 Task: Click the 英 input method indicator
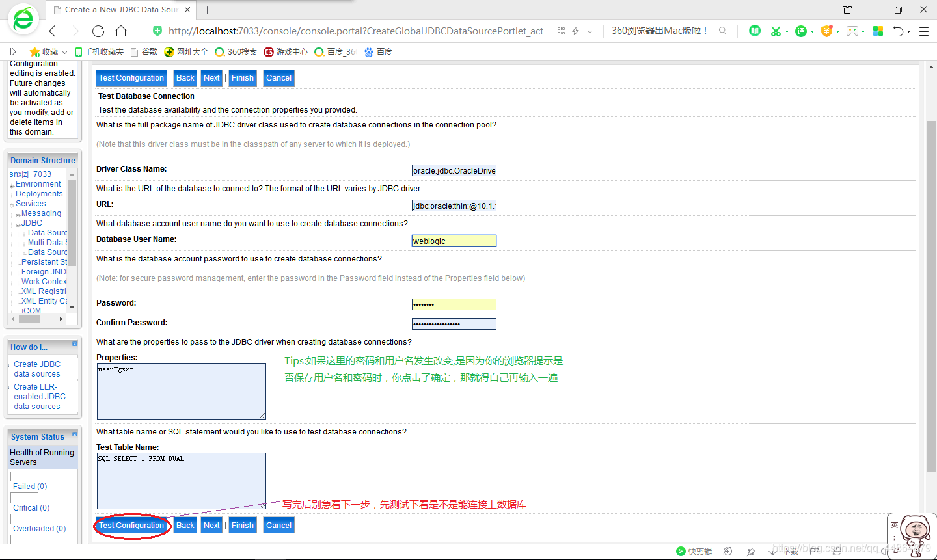pos(895,525)
